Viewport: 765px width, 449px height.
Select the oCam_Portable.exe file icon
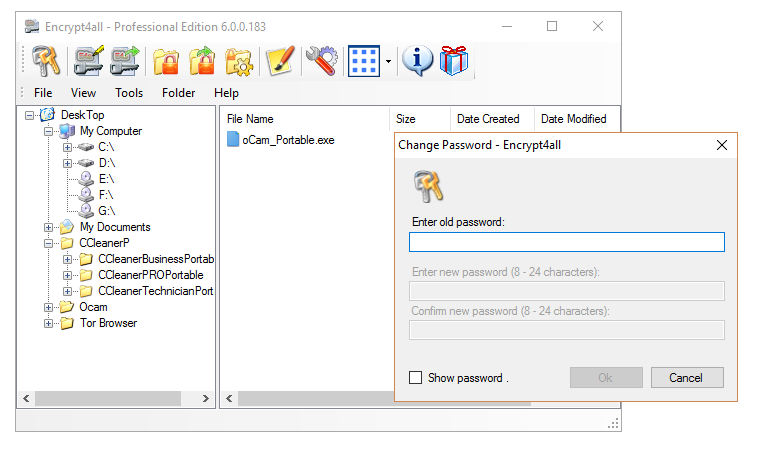[x=233, y=140]
